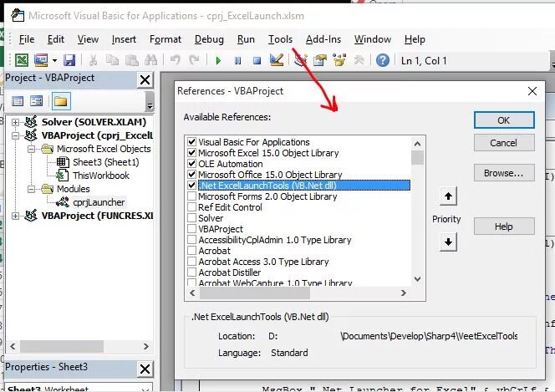The height and width of the screenshot is (392, 555).
Task: Click the blue Help question mark icon
Action: coord(383,60)
